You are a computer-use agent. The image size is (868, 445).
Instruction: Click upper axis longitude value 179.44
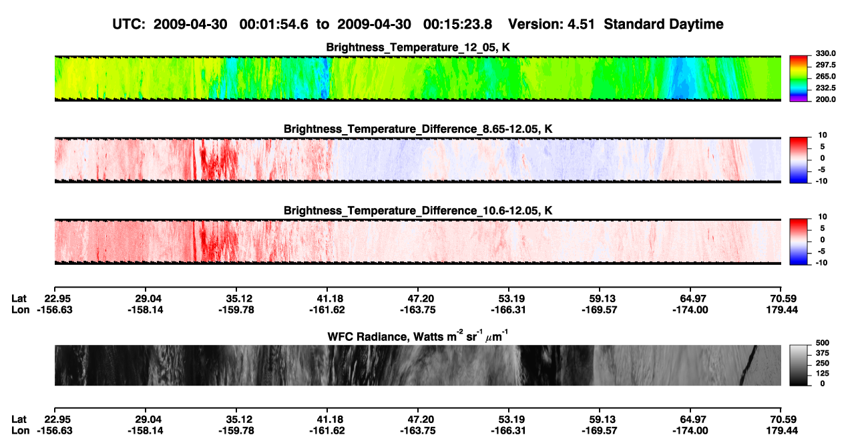tap(782, 310)
